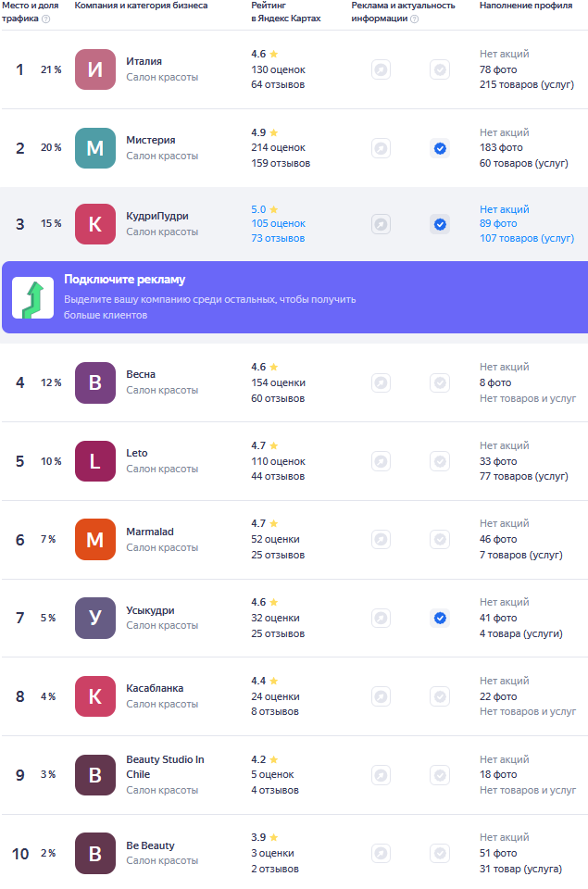Click the blue verified badge in Мистерия row

point(440,148)
